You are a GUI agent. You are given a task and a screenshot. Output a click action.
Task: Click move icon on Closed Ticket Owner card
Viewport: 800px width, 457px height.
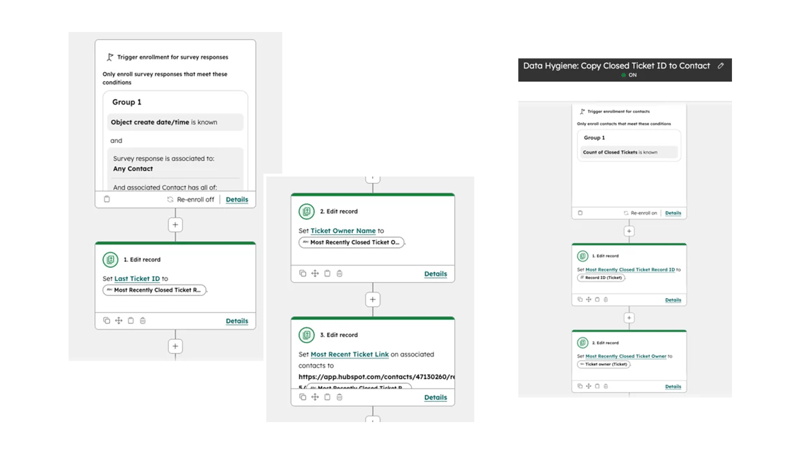(588, 386)
